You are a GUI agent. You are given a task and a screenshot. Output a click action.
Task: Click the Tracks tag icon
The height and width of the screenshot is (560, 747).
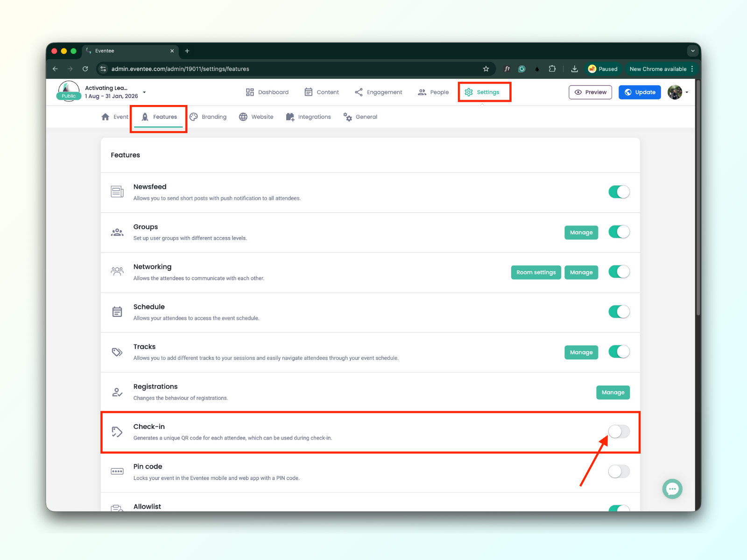point(117,352)
